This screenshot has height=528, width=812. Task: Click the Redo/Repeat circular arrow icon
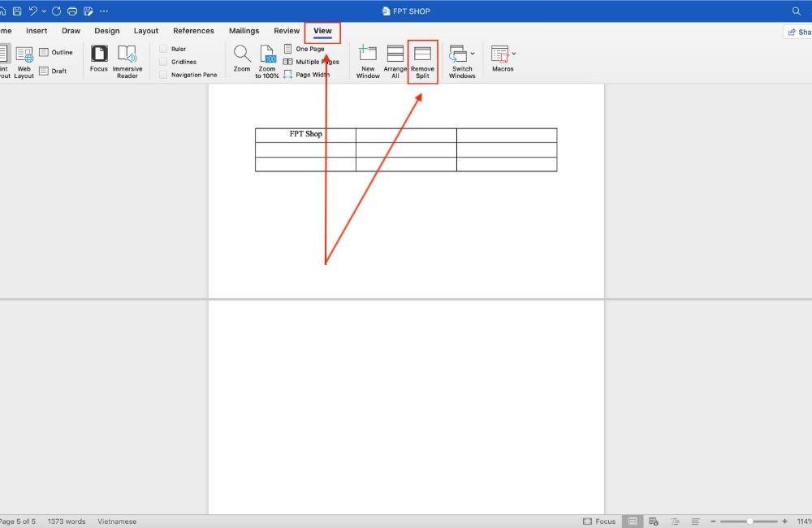click(x=57, y=11)
